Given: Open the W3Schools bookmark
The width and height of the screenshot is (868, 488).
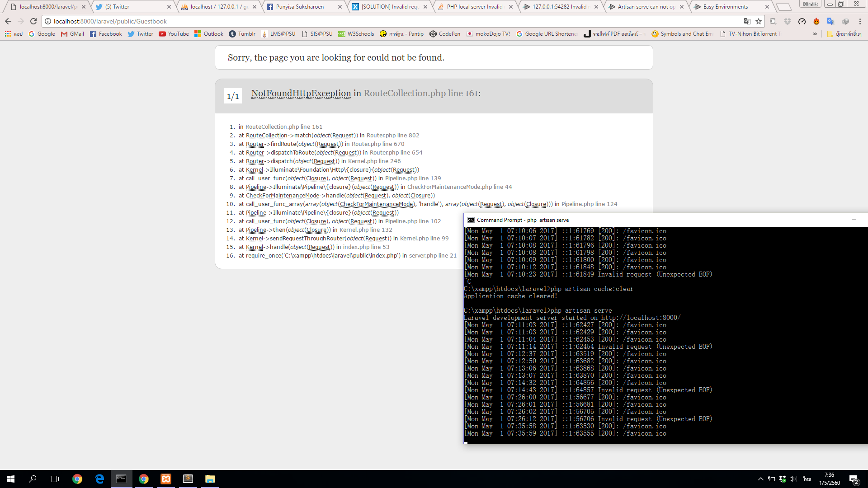Looking at the screenshot, I should (x=356, y=34).
